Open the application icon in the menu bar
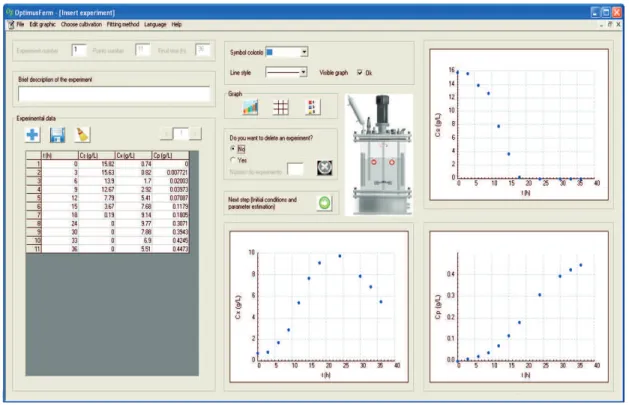629x405 pixels. pos(11,24)
